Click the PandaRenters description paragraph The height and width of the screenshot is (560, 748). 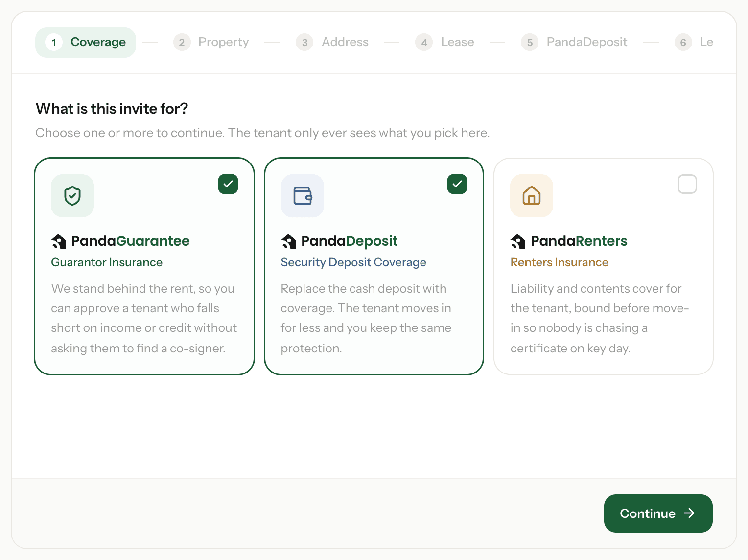pyautogui.click(x=600, y=318)
